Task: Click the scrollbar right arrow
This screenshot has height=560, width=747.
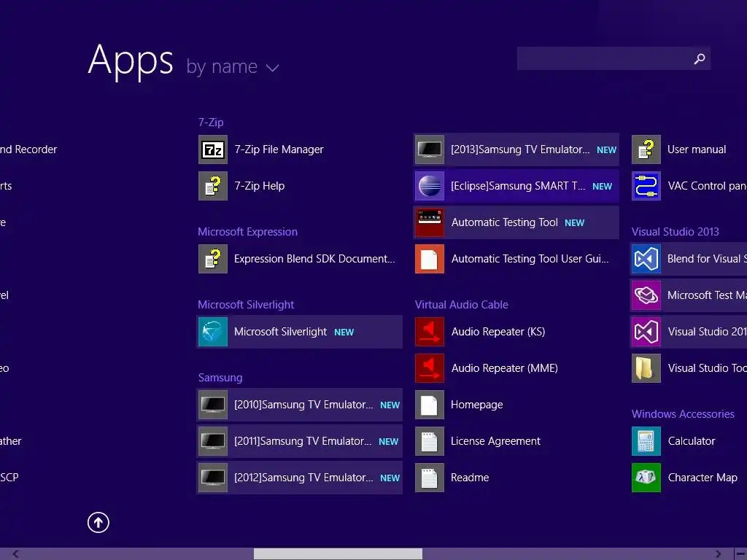Action: tap(719, 554)
